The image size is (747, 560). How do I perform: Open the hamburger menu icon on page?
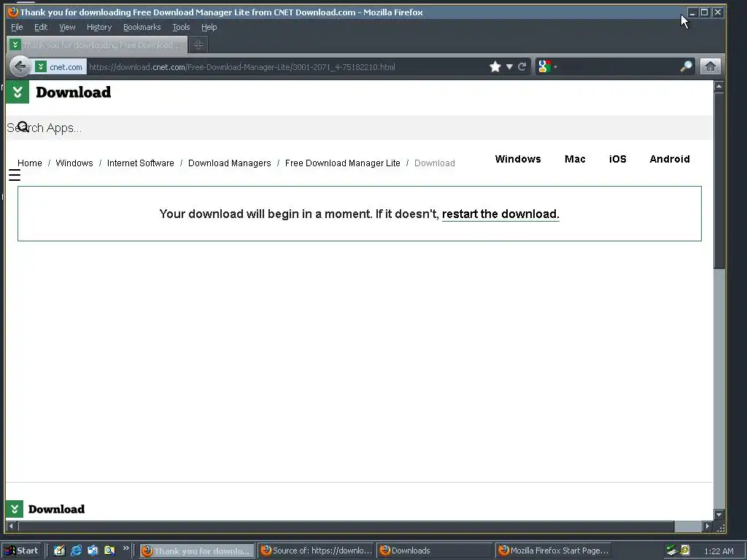click(x=15, y=175)
